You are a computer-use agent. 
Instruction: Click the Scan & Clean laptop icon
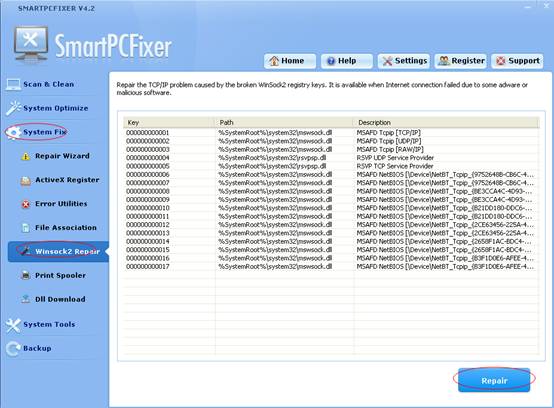[x=13, y=84]
